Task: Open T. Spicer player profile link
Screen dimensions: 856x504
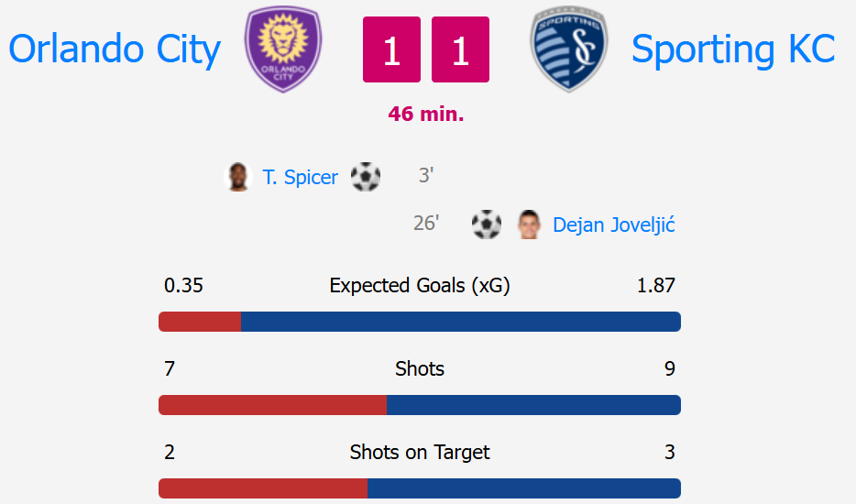Action: (x=301, y=178)
